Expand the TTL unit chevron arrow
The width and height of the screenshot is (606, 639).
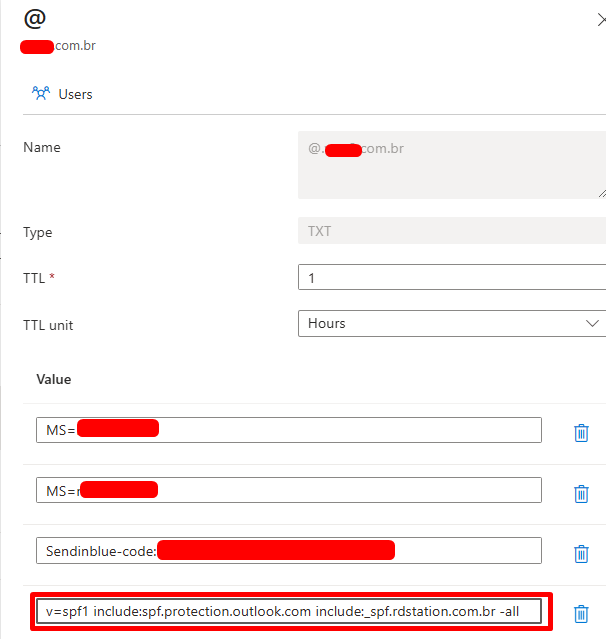coord(592,324)
